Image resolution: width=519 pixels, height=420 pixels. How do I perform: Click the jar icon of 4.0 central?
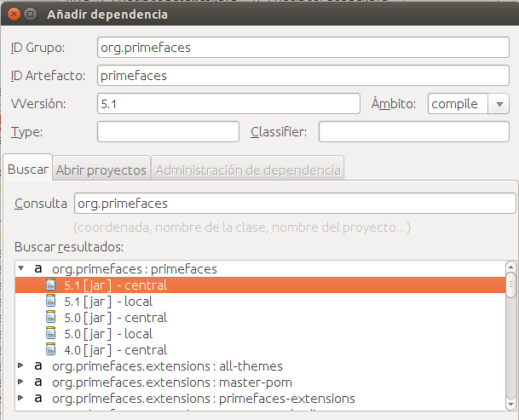point(50,350)
